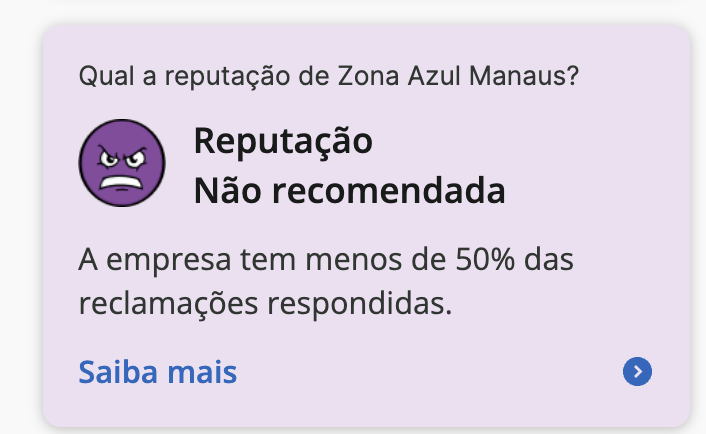
Task: Click the angry purple face reputation icon
Action: pyautogui.click(x=122, y=163)
